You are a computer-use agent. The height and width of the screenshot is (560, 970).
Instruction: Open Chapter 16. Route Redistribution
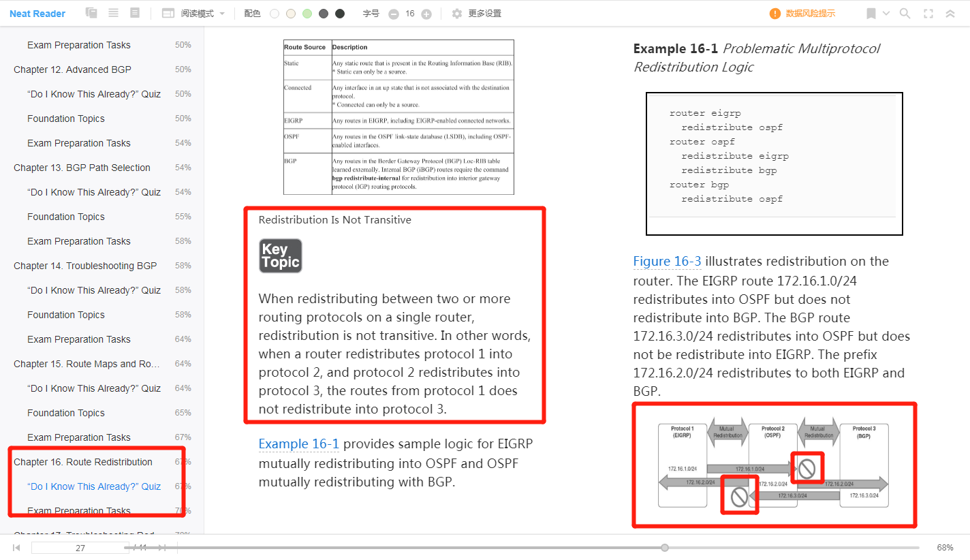[83, 462]
